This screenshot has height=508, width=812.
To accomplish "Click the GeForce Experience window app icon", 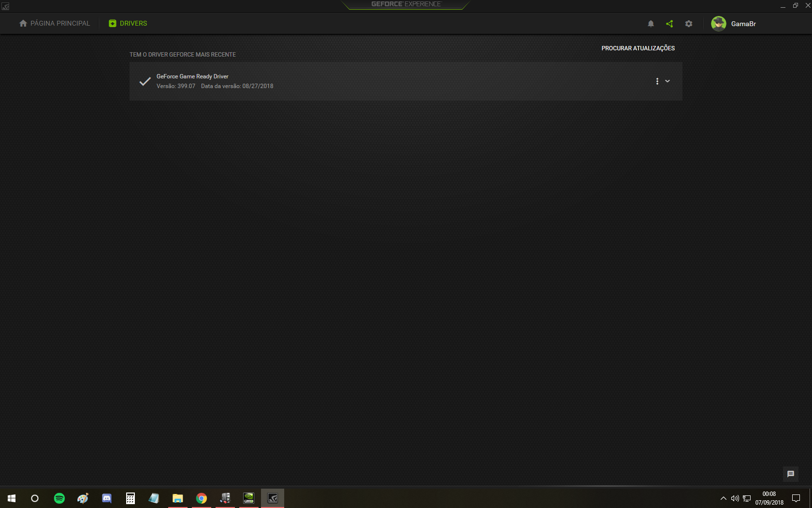I will [x=5, y=6].
